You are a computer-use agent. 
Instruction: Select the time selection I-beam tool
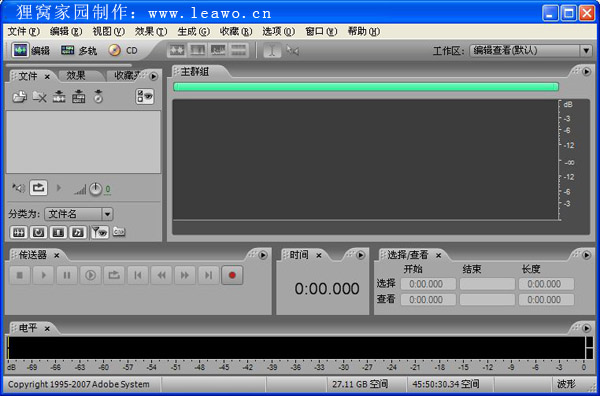pos(272,50)
